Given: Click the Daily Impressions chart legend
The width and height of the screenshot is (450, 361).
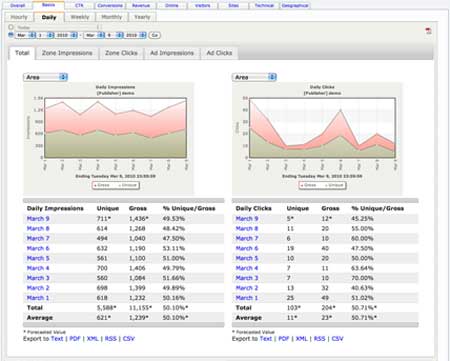Looking at the screenshot, I should 116,185.
